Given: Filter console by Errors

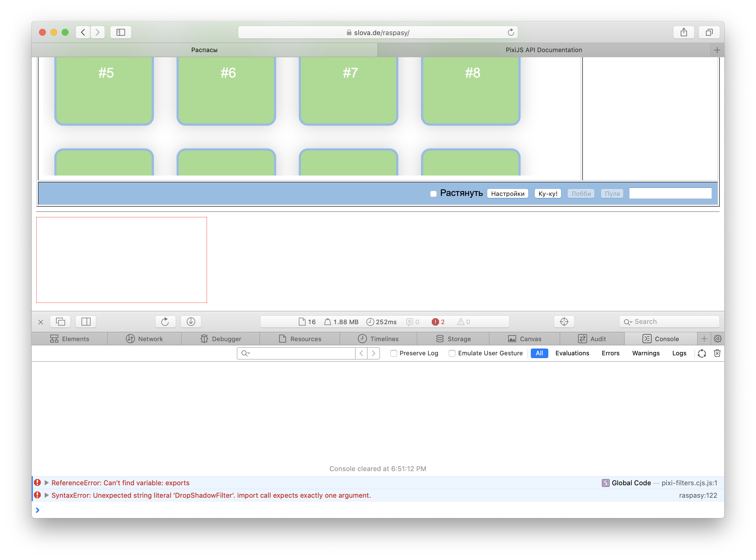Looking at the screenshot, I should [610, 353].
